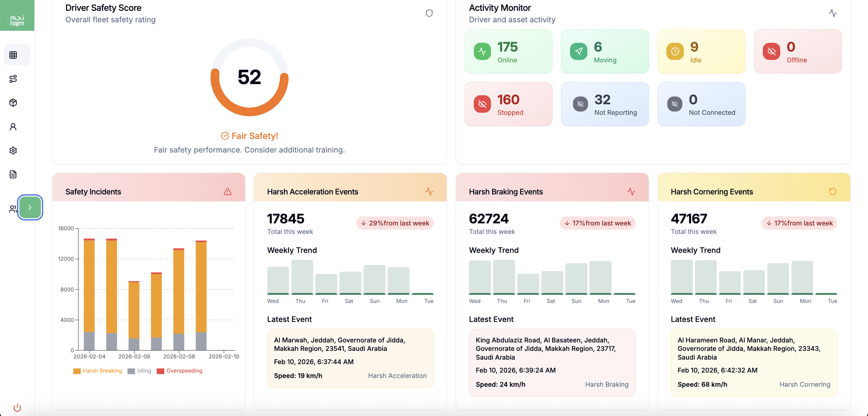Click the 32 Not Reporting tile

click(605, 104)
